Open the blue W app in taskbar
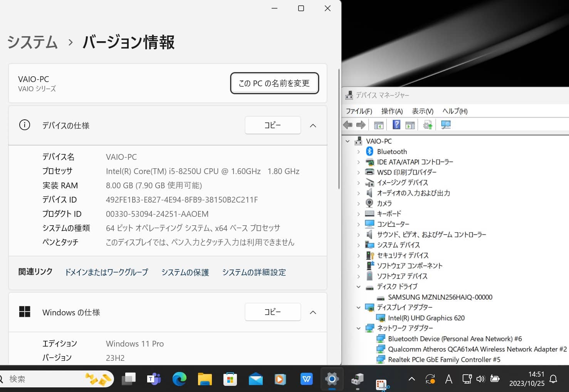The width and height of the screenshot is (569, 392). pos(306,379)
